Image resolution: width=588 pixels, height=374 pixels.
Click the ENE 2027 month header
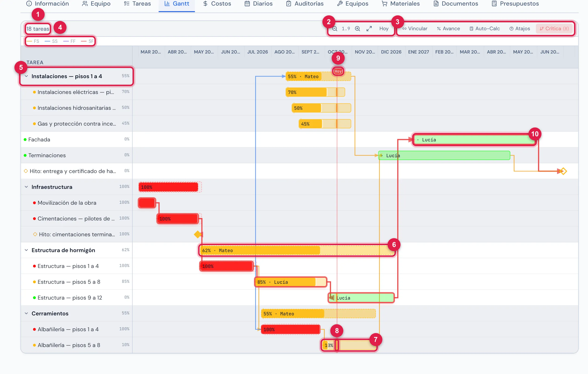click(x=418, y=52)
